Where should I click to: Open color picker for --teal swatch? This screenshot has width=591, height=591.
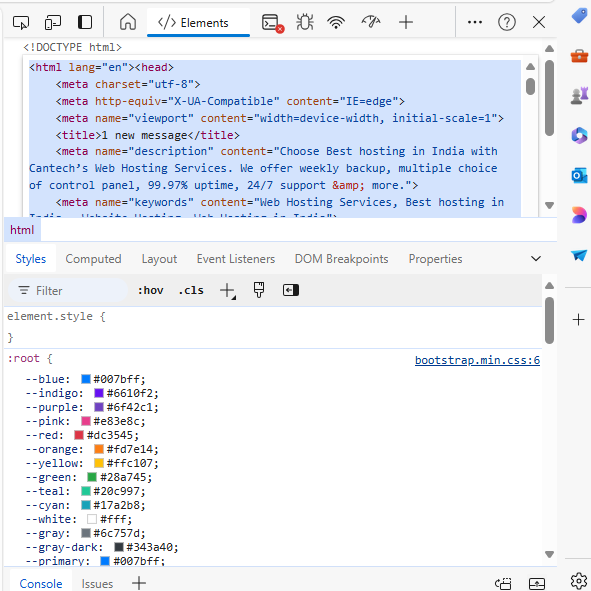point(86,491)
